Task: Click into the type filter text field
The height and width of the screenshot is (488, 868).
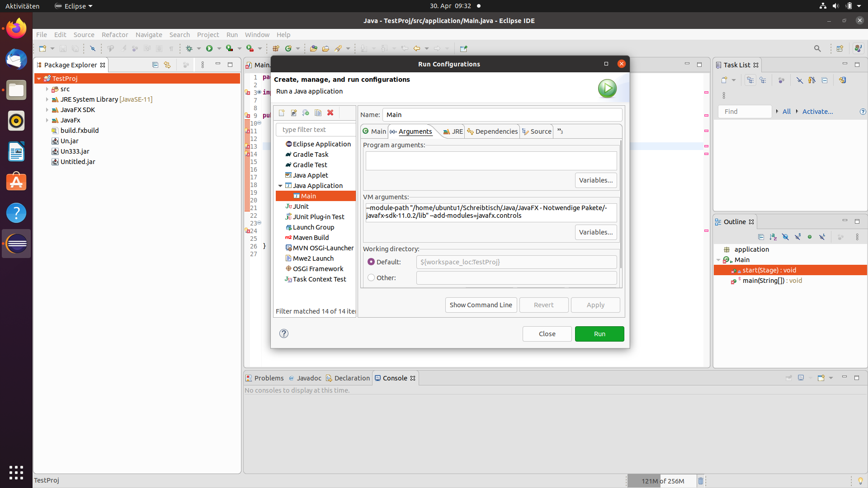Action: pos(316,130)
